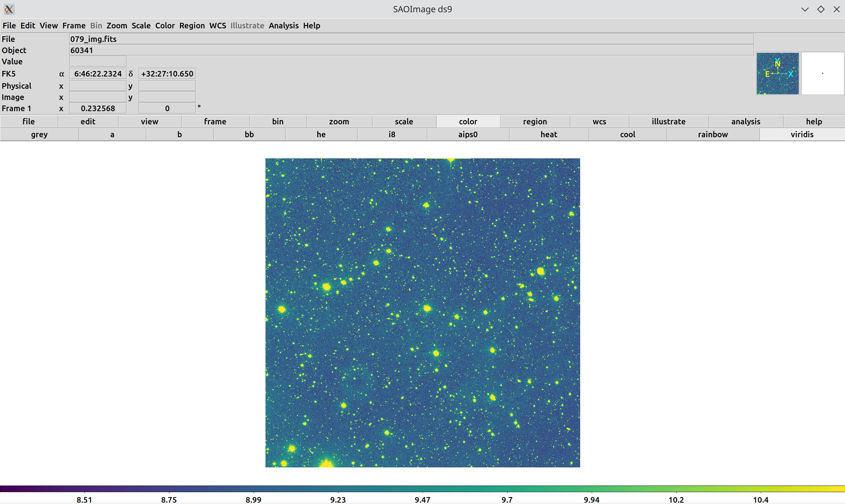Click the panner thumbnail with compass arrows
Viewport: 845px width, 504px height.
click(777, 73)
